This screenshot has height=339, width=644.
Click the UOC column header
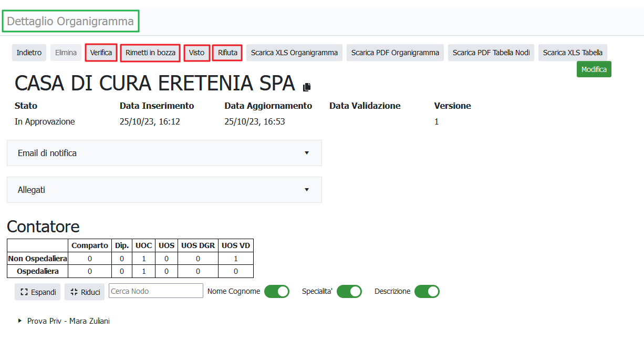tap(144, 245)
